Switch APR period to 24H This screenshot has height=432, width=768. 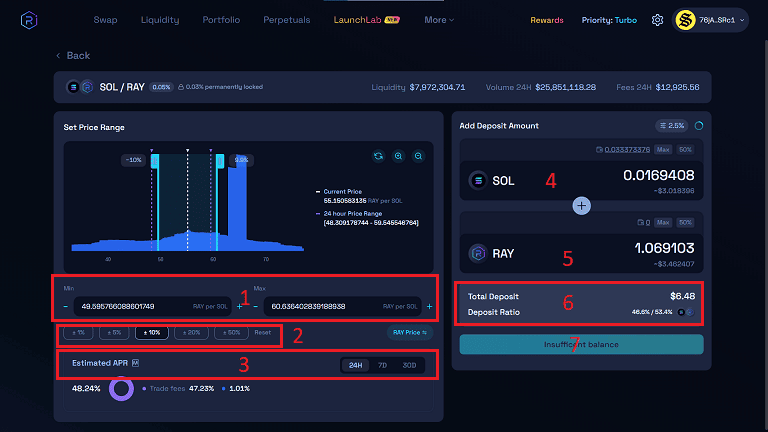click(356, 365)
